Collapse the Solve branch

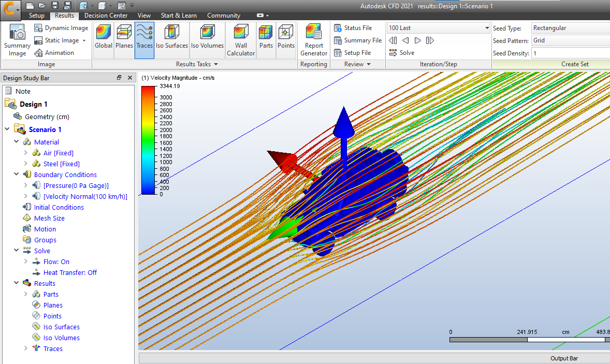pyautogui.click(x=17, y=251)
